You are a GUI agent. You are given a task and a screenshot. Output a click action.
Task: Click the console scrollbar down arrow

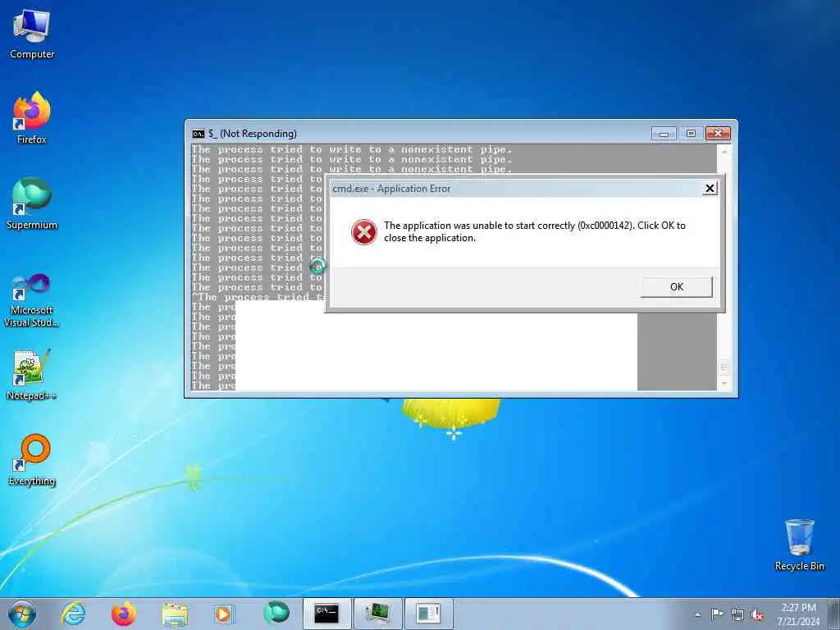[x=724, y=384]
